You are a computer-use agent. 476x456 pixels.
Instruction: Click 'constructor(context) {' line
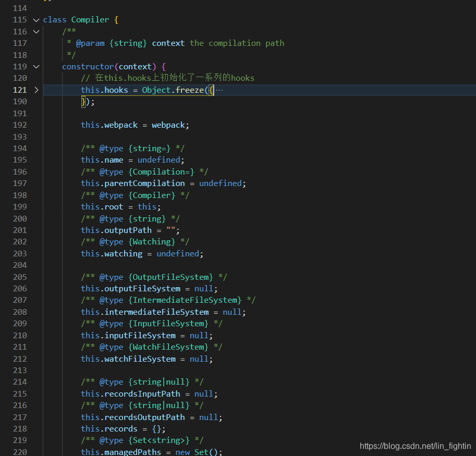(114, 66)
